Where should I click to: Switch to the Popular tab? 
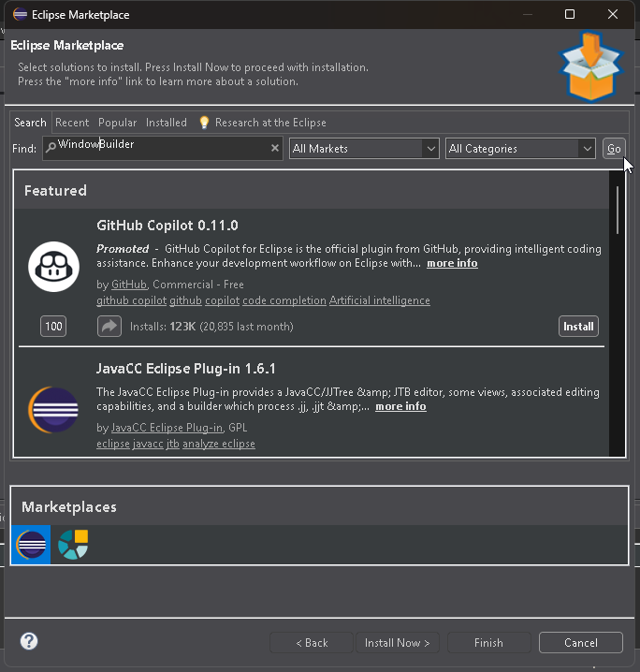(117, 123)
